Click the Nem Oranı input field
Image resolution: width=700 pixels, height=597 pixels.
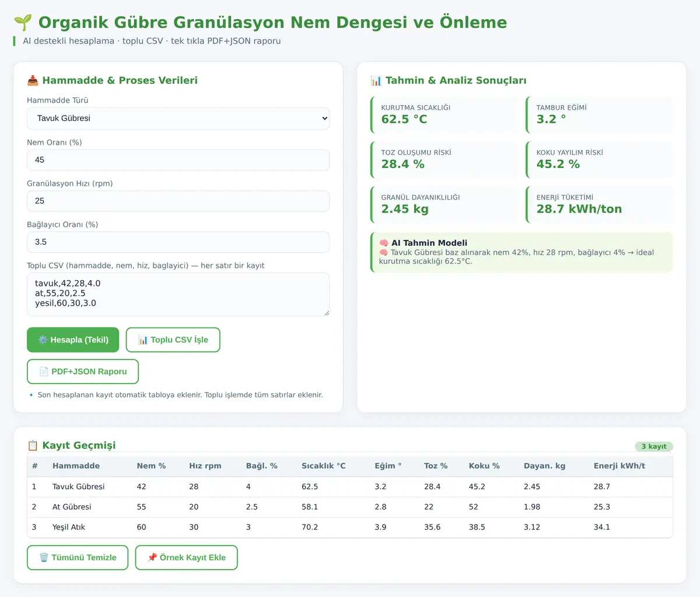coord(178,160)
